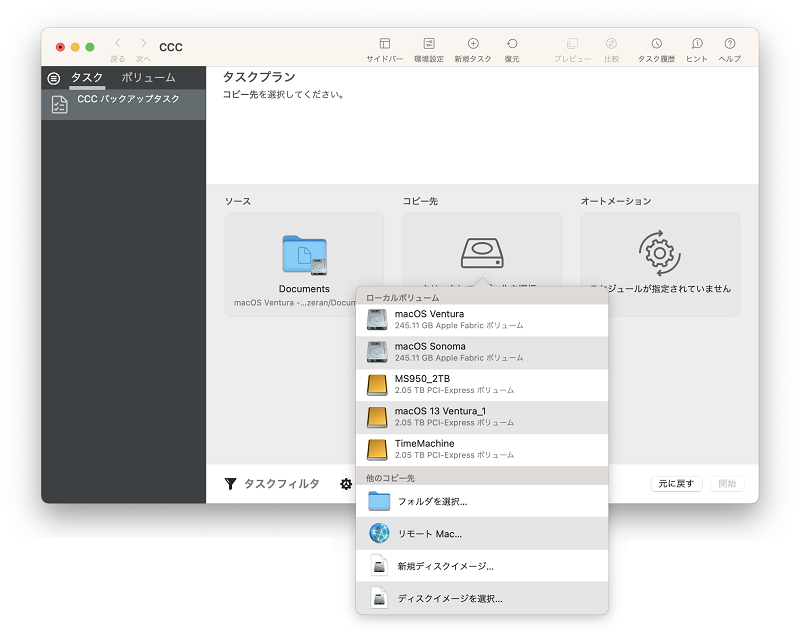Screen dimensions: 800x644
Task: Click the オートメーション section label
Action: tap(616, 201)
